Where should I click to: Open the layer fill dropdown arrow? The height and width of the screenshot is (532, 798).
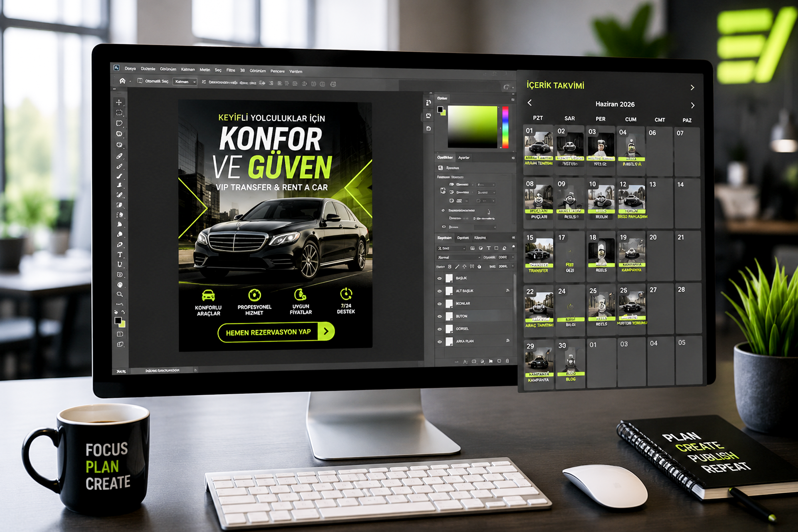tap(513, 266)
